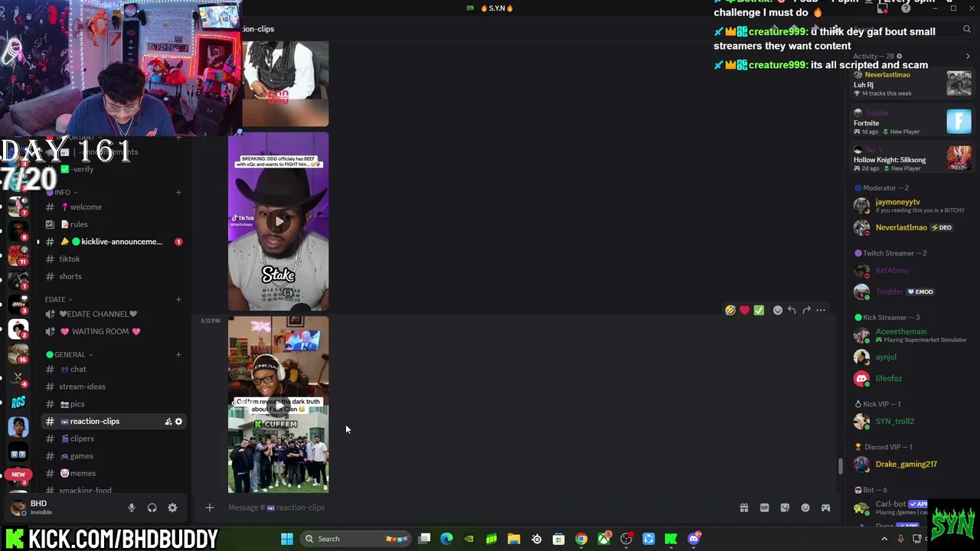The height and width of the screenshot is (551, 980).
Task: Open the emoji picker in message bar
Action: [x=805, y=507]
